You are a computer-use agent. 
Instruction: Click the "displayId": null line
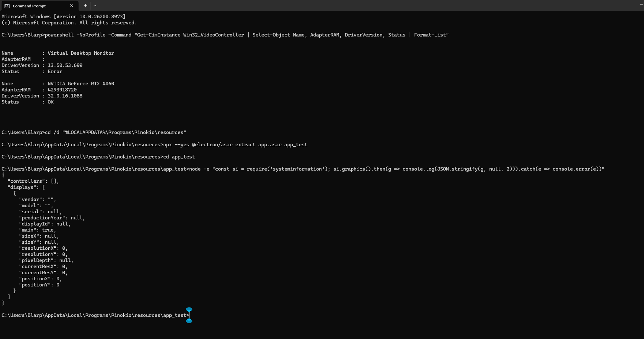click(45, 224)
